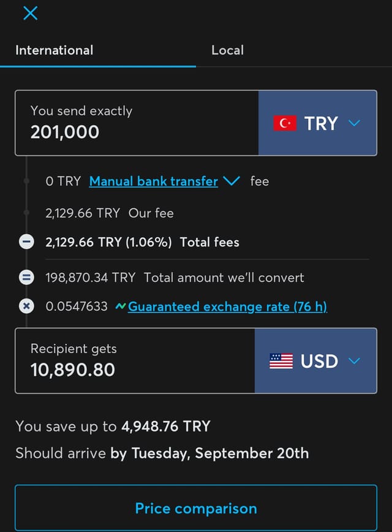Click the US flag icon

281,360
